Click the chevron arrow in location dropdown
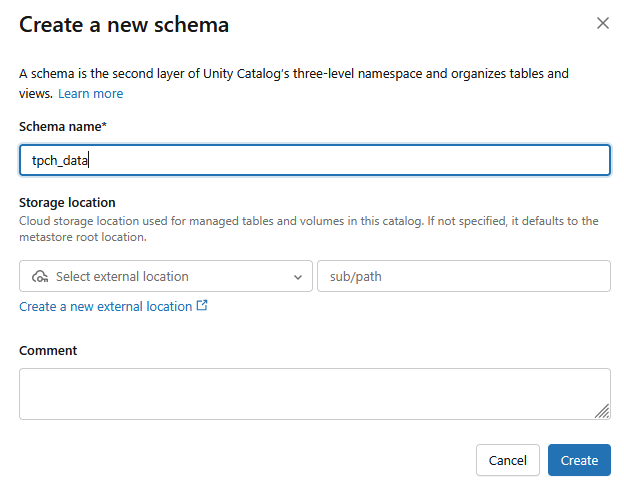 pyautogui.click(x=297, y=277)
